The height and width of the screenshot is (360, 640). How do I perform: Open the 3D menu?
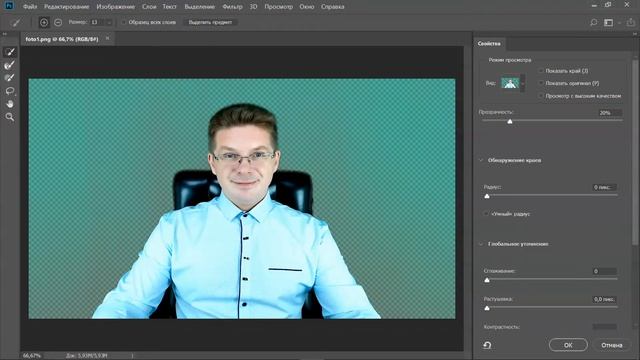pyautogui.click(x=253, y=7)
